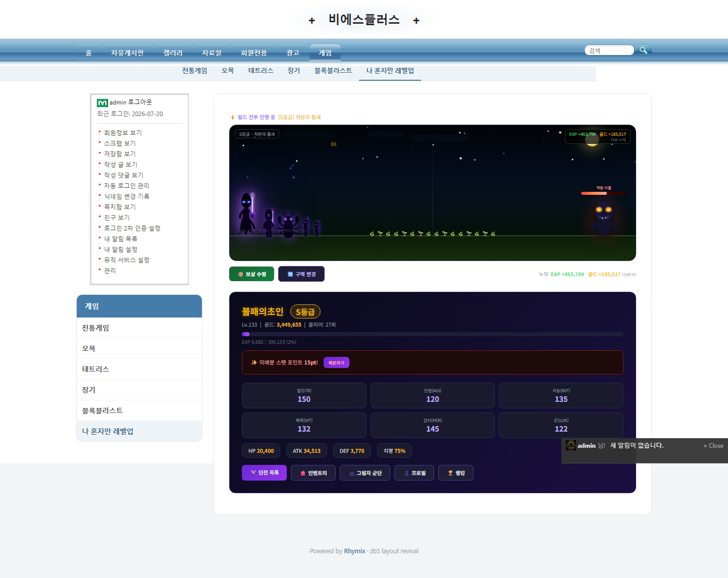This screenshot has width=728, height=578.
Task: Open 내 알림 목록 link
Action: click(121, 239)
